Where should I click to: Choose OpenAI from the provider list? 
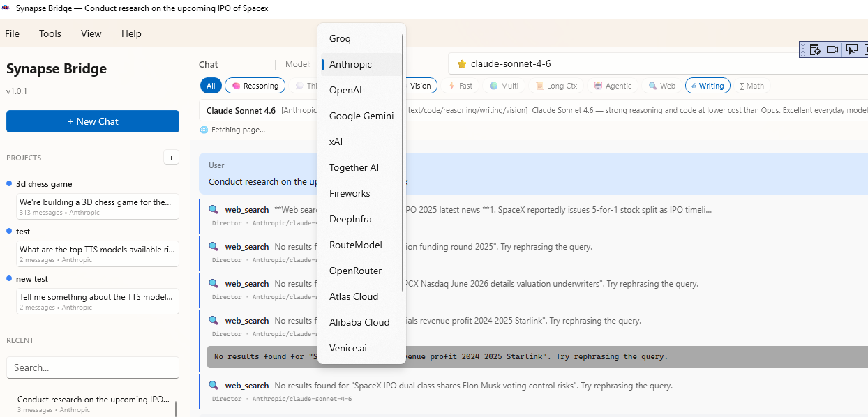click(360, 90)
